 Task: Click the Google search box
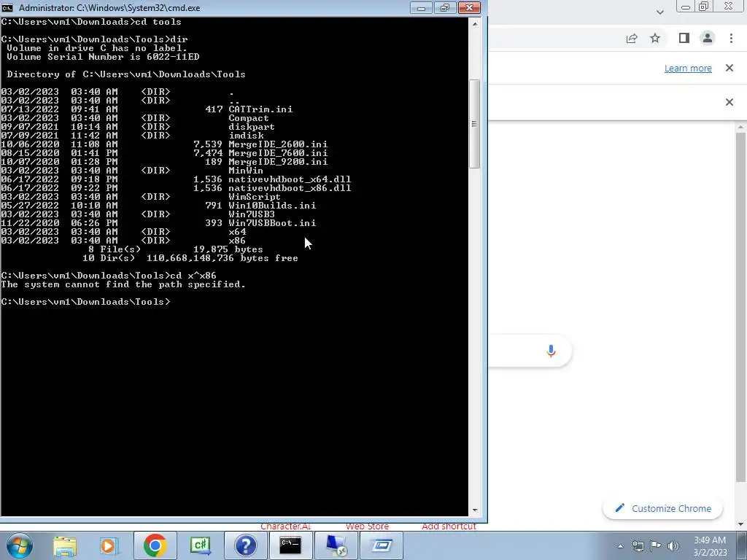[x=530, y=351]
